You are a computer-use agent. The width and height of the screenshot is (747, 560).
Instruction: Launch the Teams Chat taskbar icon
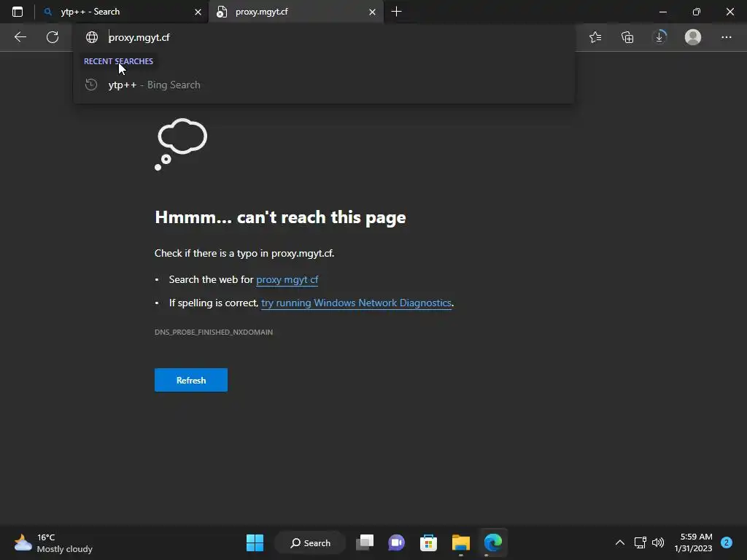click(x=396, y=542)
